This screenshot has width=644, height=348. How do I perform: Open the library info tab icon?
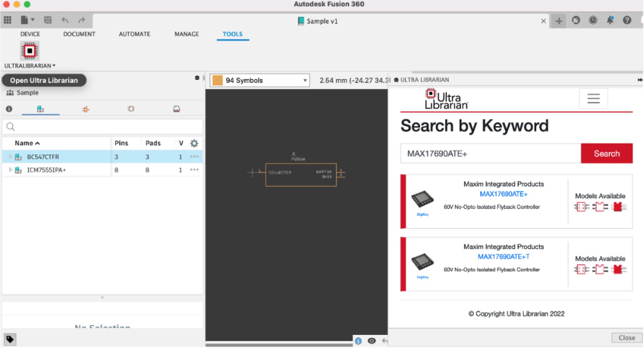point(9,109)
